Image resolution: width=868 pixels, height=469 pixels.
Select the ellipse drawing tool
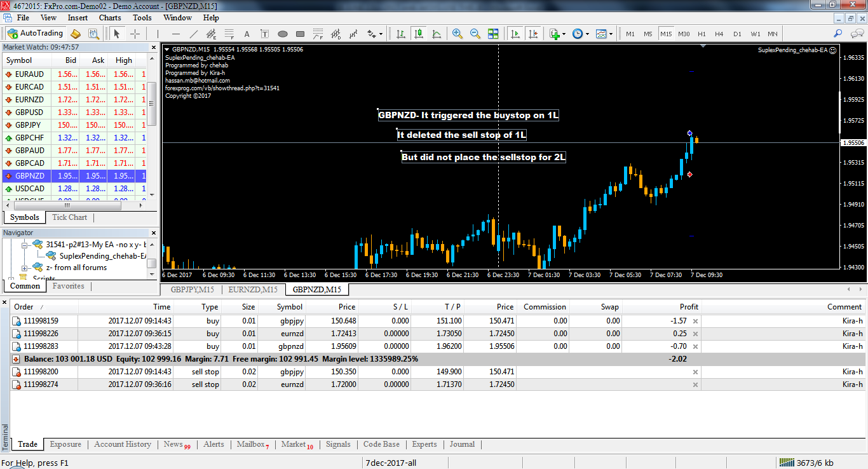coord(283,34)
